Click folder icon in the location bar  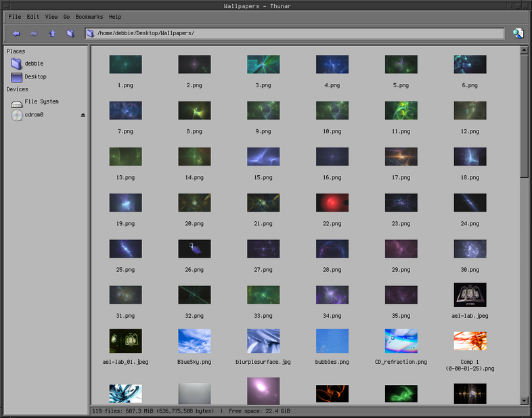pos(90,33)
